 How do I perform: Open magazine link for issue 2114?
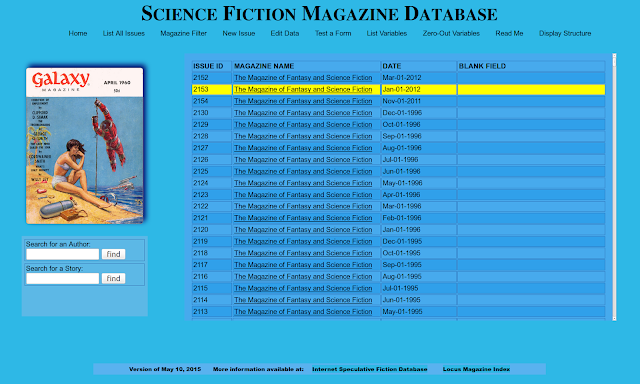click(x=303, y=300)
